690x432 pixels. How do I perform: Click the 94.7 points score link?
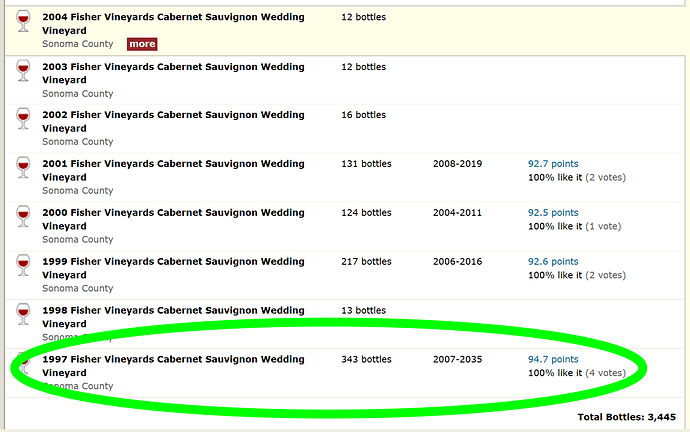click(553, 359)
